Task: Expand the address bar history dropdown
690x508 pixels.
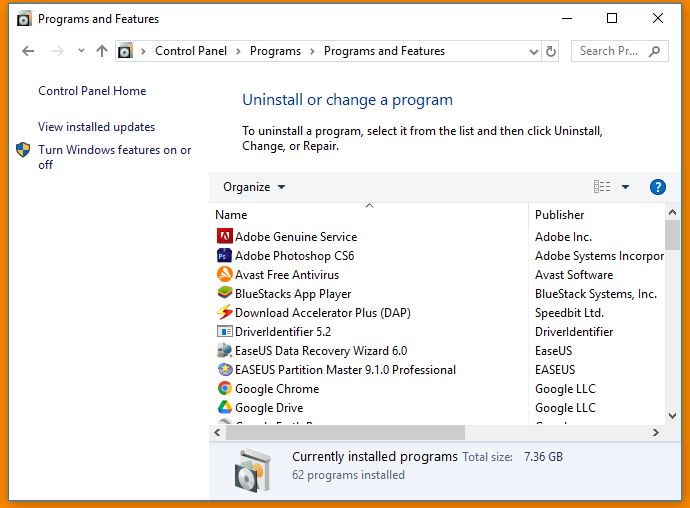Action: tap(533, 52)
